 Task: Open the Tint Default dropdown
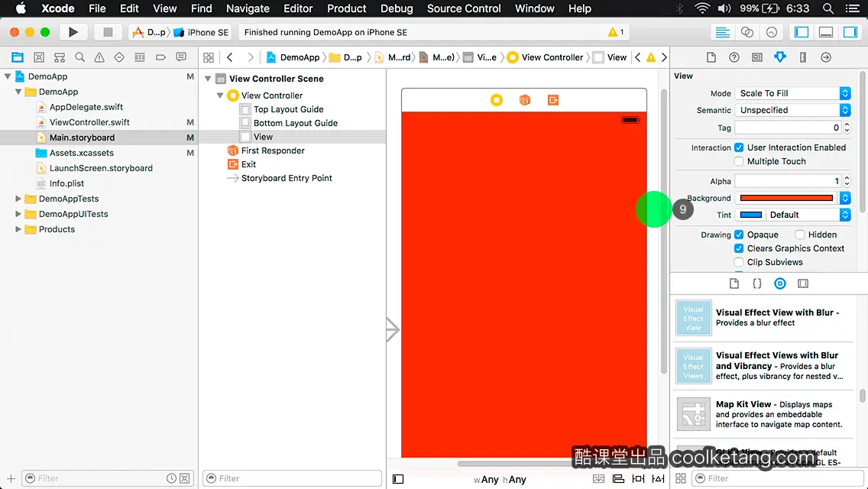click(x=808, y=215)
